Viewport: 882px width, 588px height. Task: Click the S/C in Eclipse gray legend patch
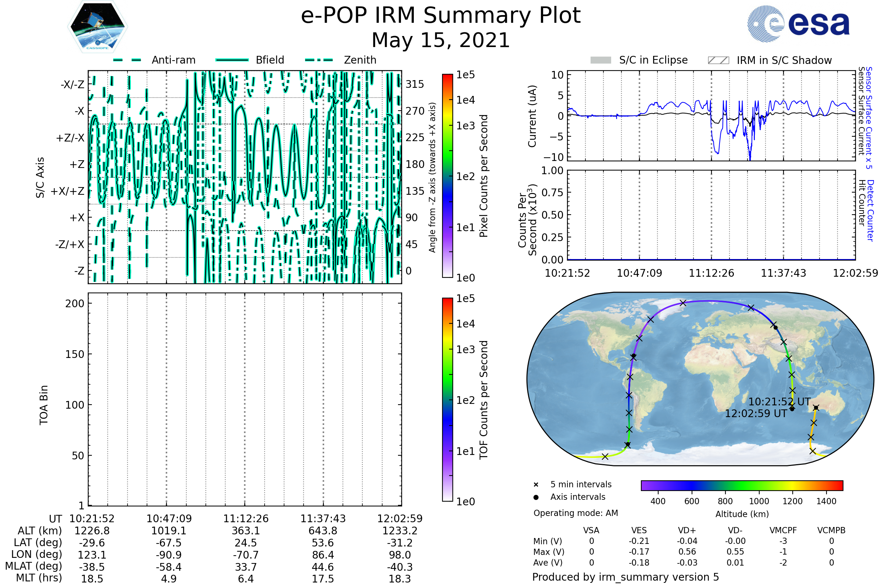600,60
